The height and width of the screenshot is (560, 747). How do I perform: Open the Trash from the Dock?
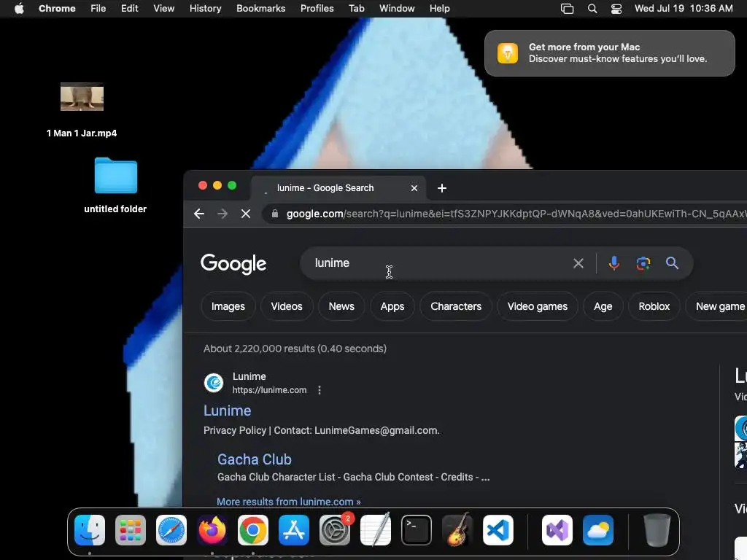tap(657, 530)
